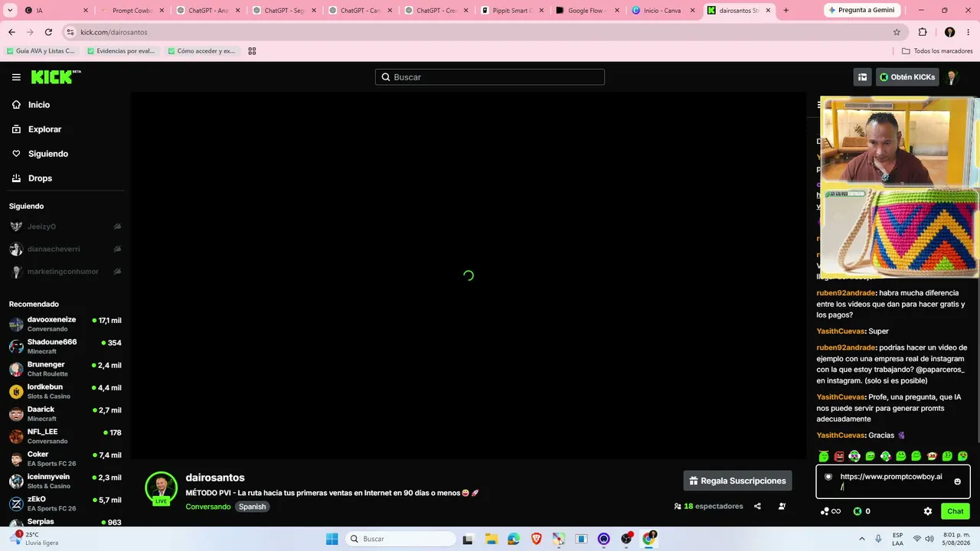Open recommended channel iceinmyvein
The width and height of the screenshot is (980, 551).
coord(65,481)
